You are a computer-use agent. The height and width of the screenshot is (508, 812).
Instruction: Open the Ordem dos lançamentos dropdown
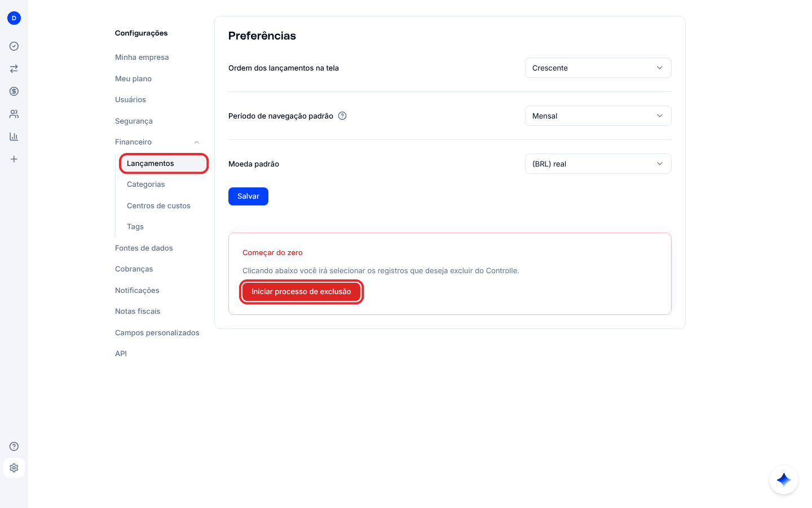(598, 68)
